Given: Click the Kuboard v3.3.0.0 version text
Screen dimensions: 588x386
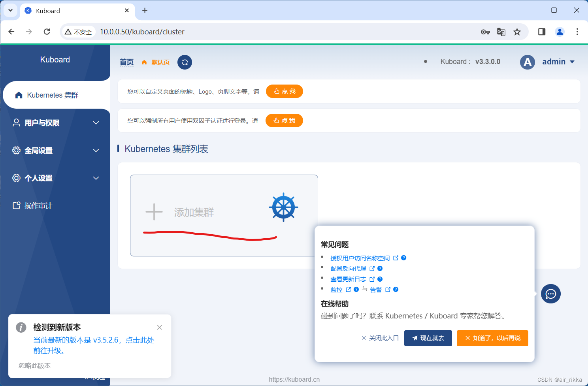Looking at the screenshot, I should click(x=470, y=62).
